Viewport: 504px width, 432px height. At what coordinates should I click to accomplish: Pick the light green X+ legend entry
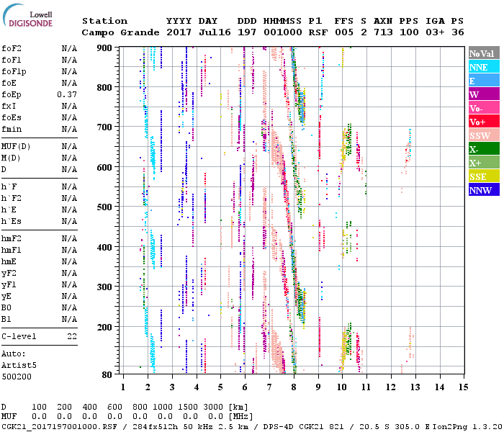[x=483, y=163]
